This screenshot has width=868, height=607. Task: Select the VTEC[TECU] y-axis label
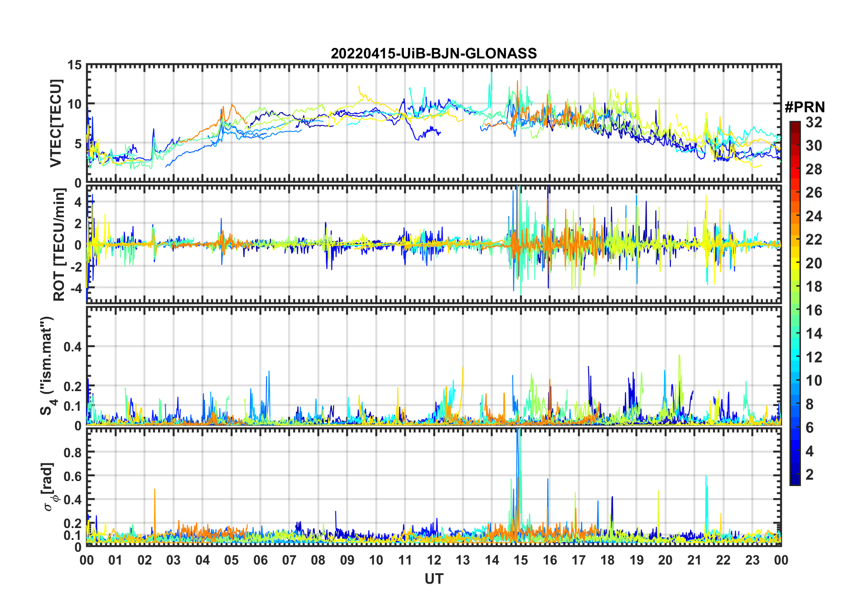[56, 124]
